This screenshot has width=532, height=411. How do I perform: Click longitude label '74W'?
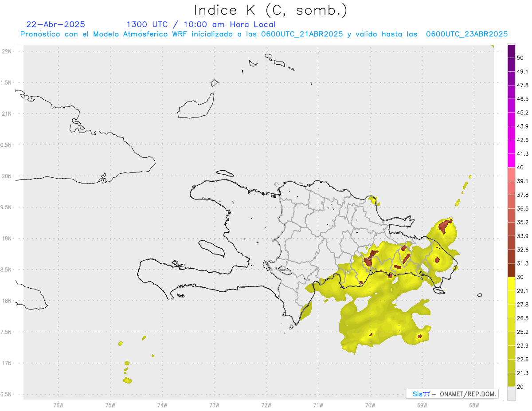coord(162,405)
